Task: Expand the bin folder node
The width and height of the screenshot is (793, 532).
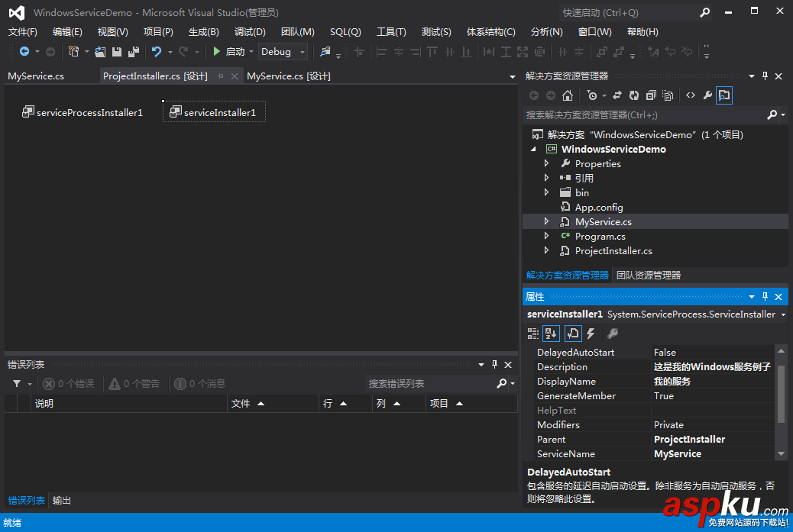Action: pos(546,192)
